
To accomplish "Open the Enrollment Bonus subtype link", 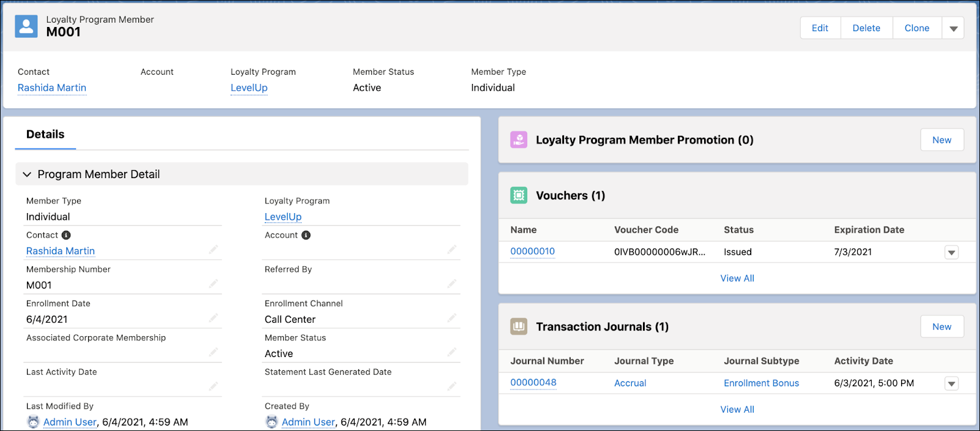I will (x=761, y=383).
